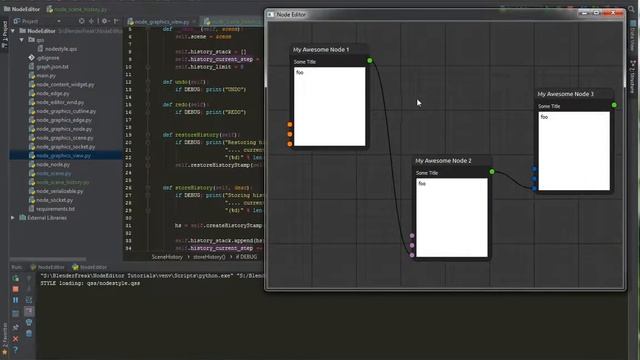Open the Data View side tab
Image resolution: width=640 pixels, height=360 pixels.
click(x=633, y=36)
